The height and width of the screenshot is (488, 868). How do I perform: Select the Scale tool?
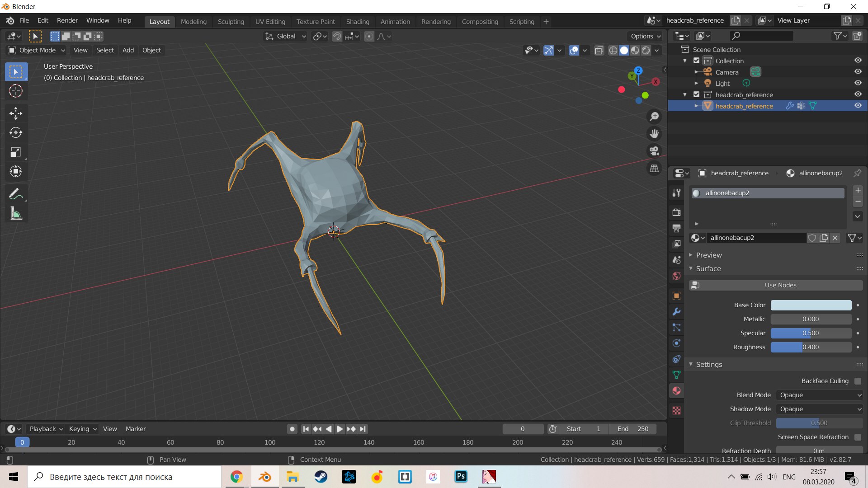click(16, 152)
